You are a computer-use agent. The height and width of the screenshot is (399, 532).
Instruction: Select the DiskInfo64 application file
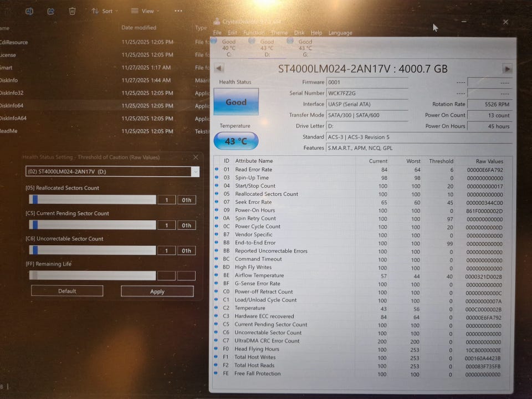pyautogui.click(x=105, y=105)
